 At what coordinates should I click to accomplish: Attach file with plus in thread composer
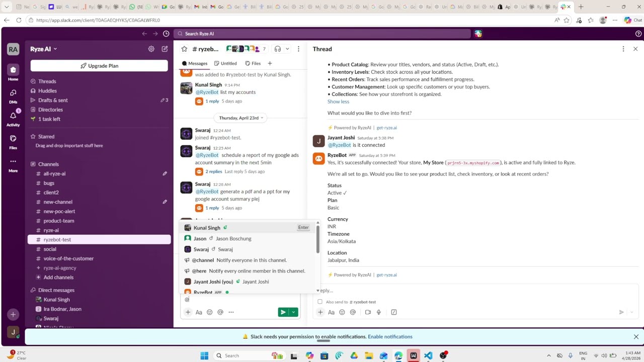[320, 312]
